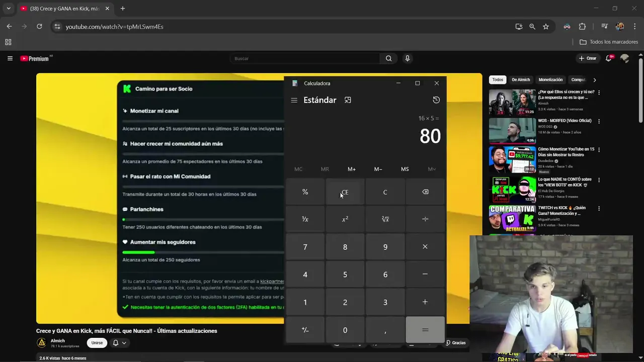Screen dimensions: 644x362
Task: Open the WOS - MORFEO video thumbnail
Action: [x=512, y=131]
